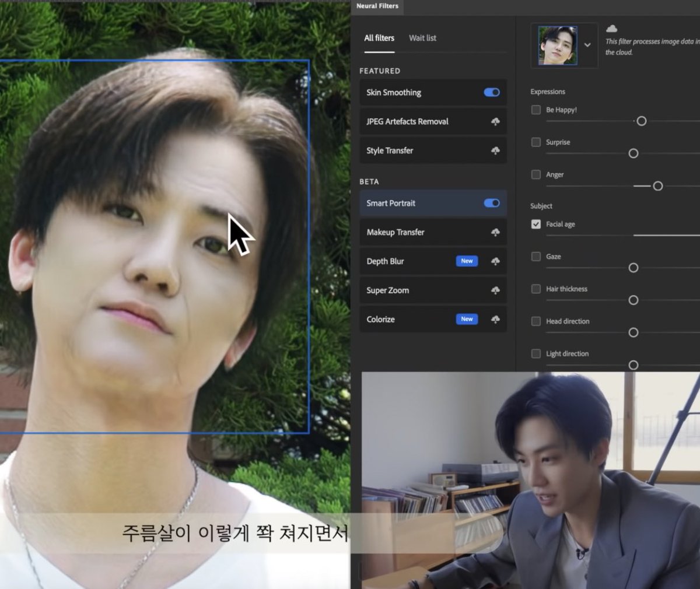Image resolution: width=700 pixels, height=589 pixels.
Task: Click the Expressions group label
Action: (x=548, y=92)
